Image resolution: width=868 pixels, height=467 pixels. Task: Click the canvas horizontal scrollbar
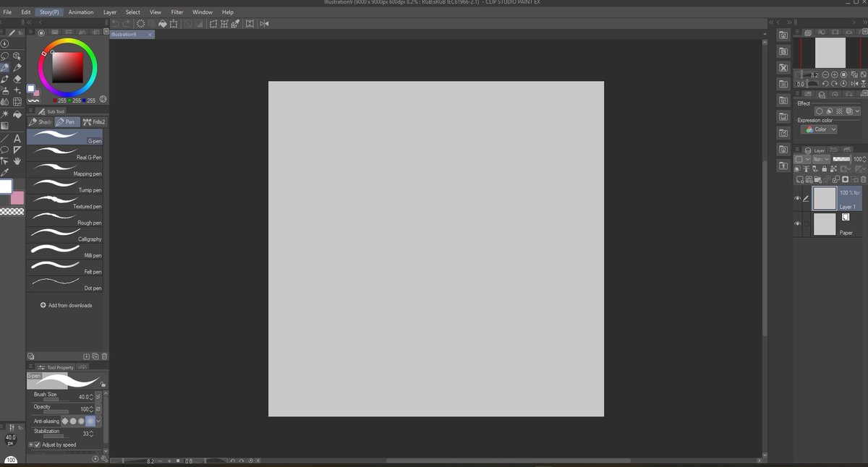pyautogui.click(x=509, y=460)
